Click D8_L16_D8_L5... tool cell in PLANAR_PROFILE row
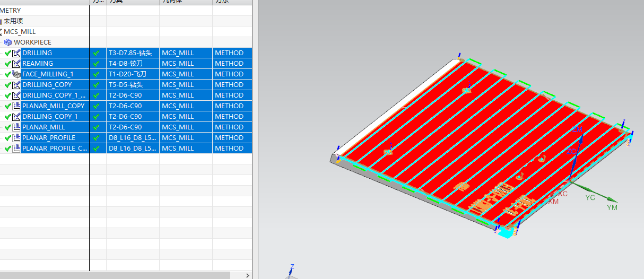The width and height of the screenshot is (644, 279). pyautogui.click(x=133, y=138)
